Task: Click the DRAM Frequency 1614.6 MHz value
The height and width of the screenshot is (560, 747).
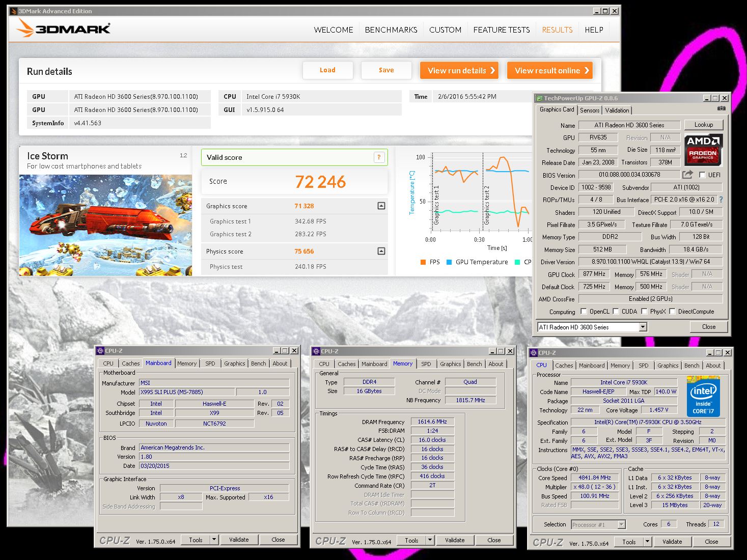Action: click(x=432, y=422)
